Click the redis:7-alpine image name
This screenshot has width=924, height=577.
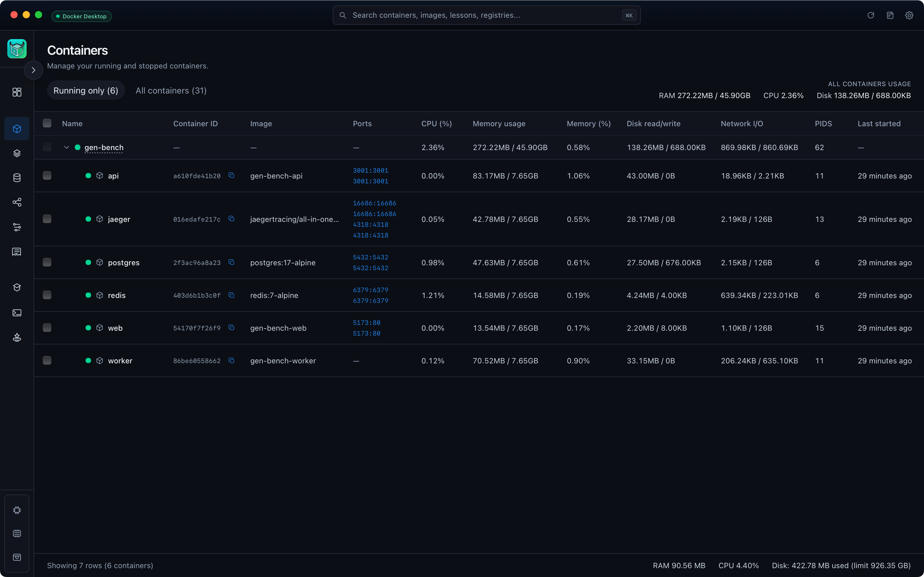pyautogui.click(x=274, y=295)
